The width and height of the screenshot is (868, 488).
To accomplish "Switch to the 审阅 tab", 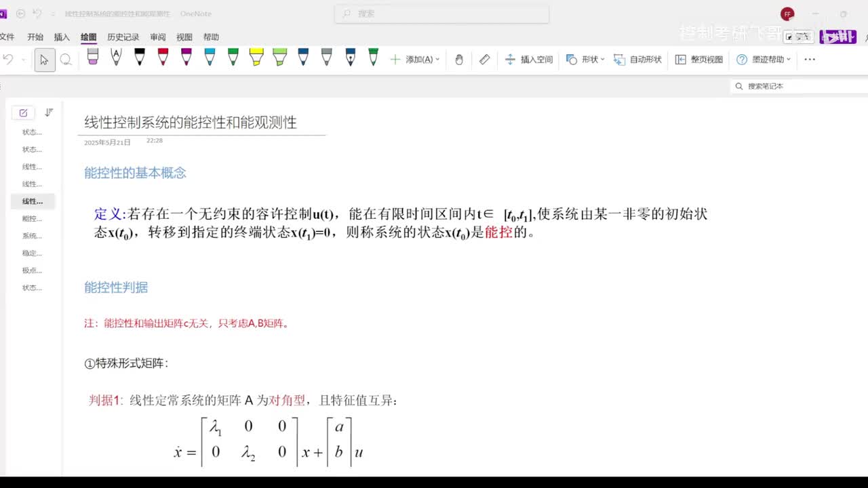I will tap(158, 37).
